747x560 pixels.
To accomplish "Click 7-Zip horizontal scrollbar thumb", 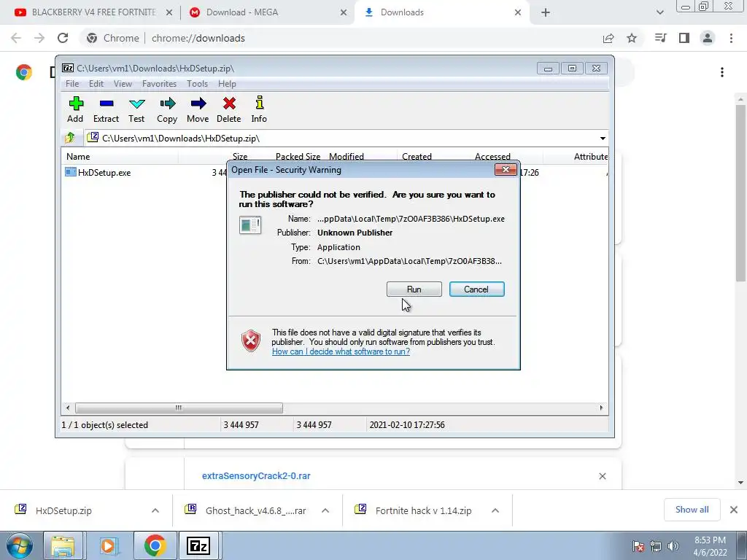I will coord(179,408).
